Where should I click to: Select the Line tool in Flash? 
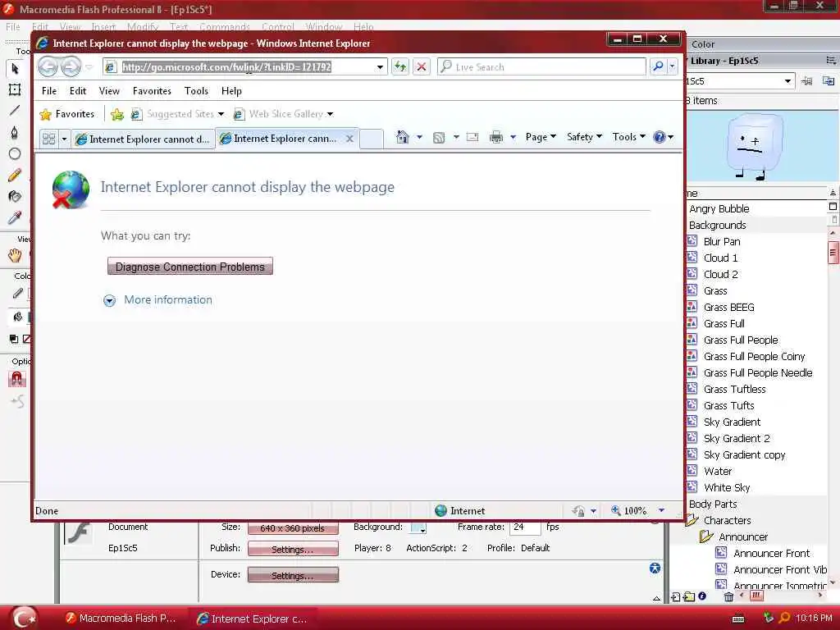pos(15,111)
